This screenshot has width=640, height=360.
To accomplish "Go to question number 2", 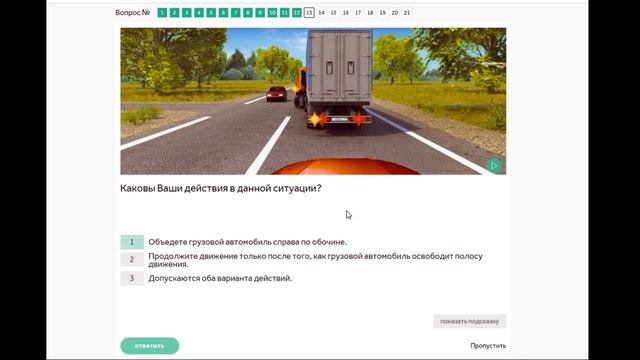I will coord(174,13).
